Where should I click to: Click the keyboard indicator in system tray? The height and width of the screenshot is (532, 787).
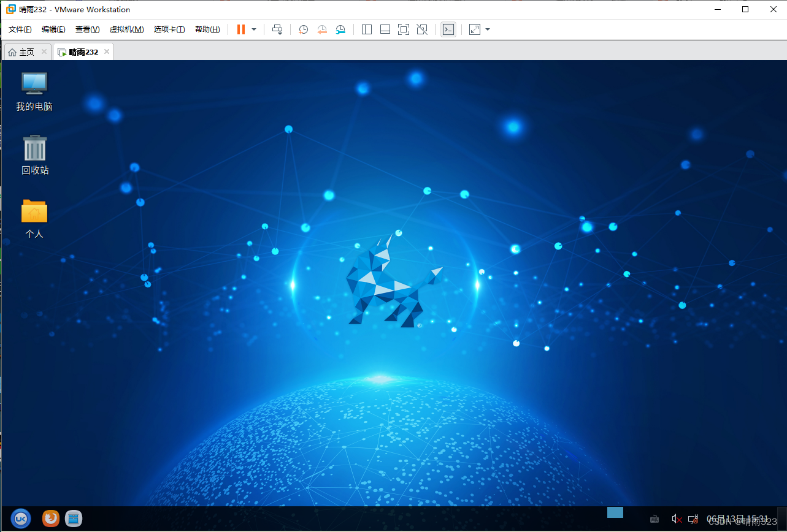pos(655,519)
